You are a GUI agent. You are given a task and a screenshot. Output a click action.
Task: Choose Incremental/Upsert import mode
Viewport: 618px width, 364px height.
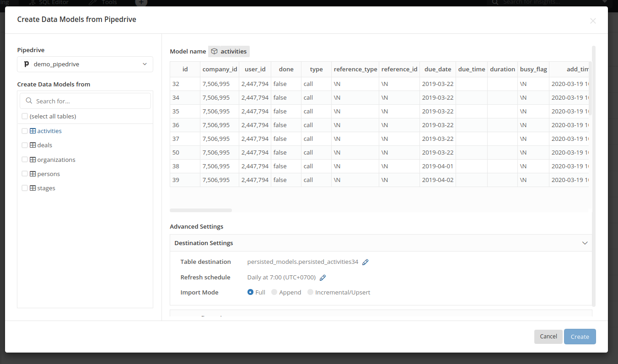click(x=311, y=292)
